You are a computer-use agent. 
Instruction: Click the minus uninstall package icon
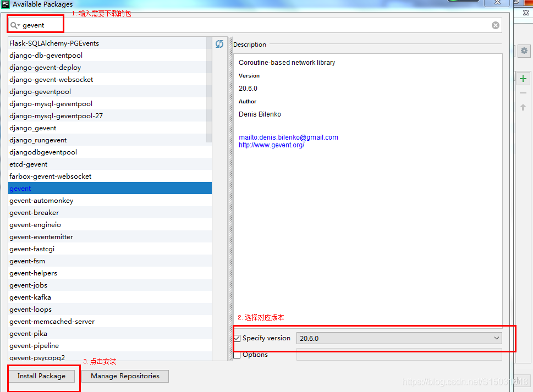[523, 92]
